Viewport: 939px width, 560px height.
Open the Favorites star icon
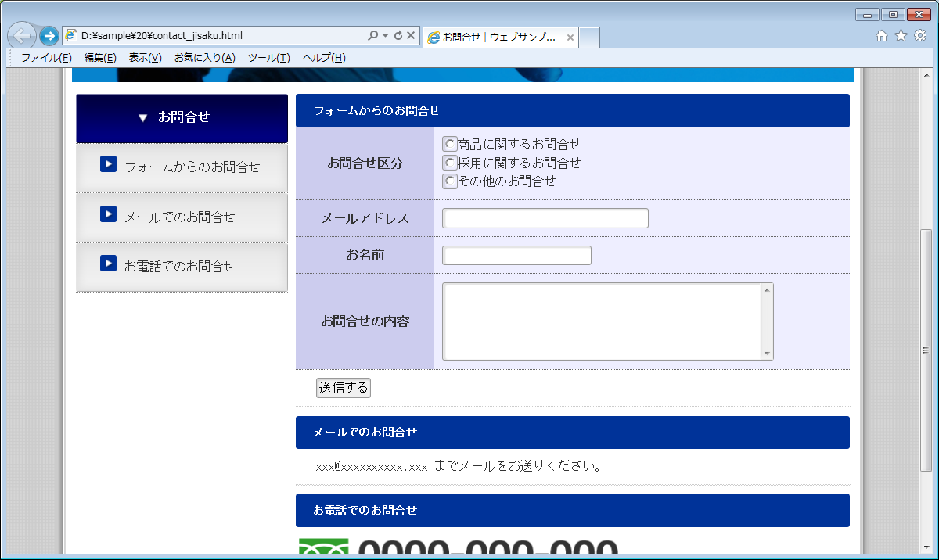901,35
